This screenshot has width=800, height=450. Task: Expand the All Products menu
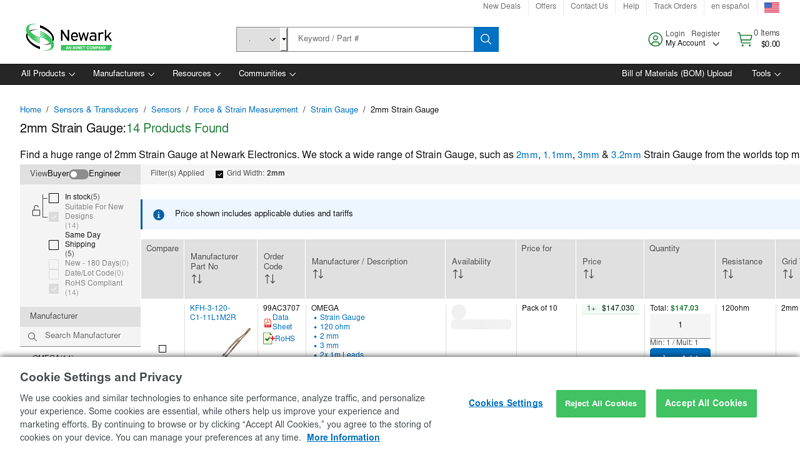tap(47, 74)
